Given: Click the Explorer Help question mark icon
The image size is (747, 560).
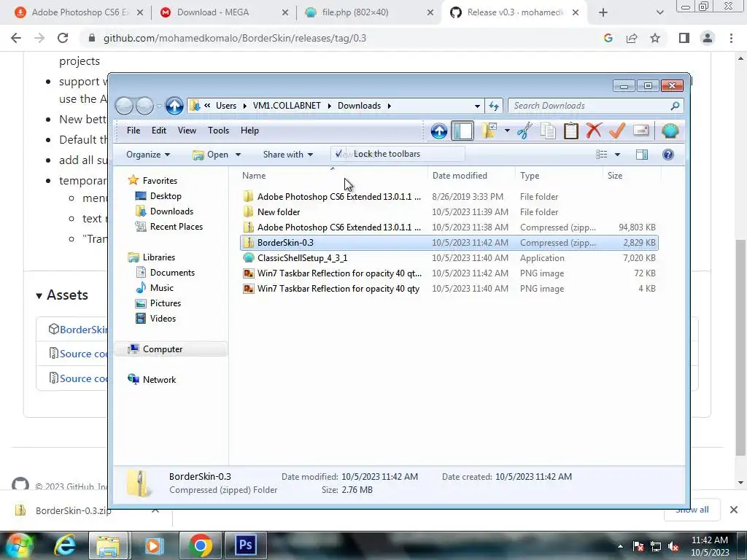Looking at the screenshot, I should point(668,155).
